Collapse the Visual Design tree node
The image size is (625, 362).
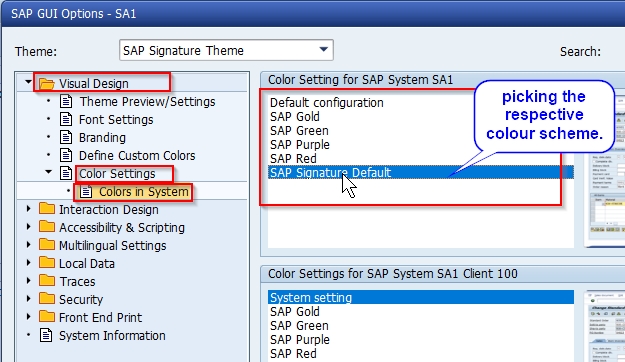tap(28, 82)
